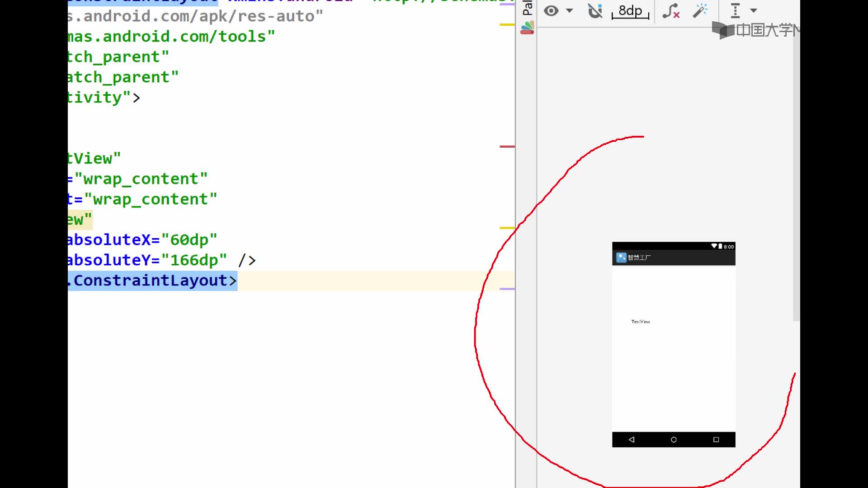Clear all constraints icon

click(671, 11)
